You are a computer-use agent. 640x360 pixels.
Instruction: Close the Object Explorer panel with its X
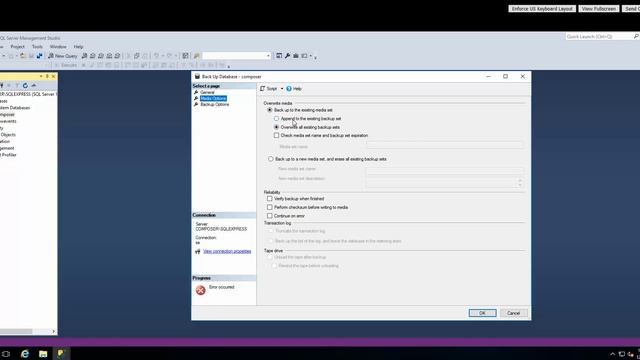[53, 76]
